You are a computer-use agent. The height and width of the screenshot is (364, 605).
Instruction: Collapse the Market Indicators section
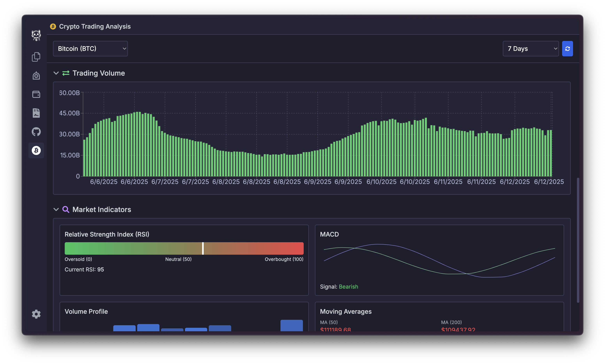coord(56,209)
